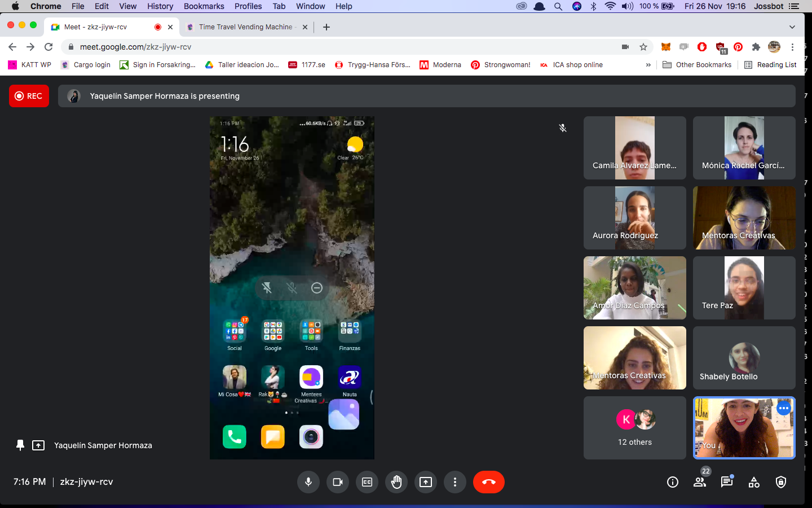Open the History menu in menu bar
This screenshot has width=812, height=508.
click(160, 6)
